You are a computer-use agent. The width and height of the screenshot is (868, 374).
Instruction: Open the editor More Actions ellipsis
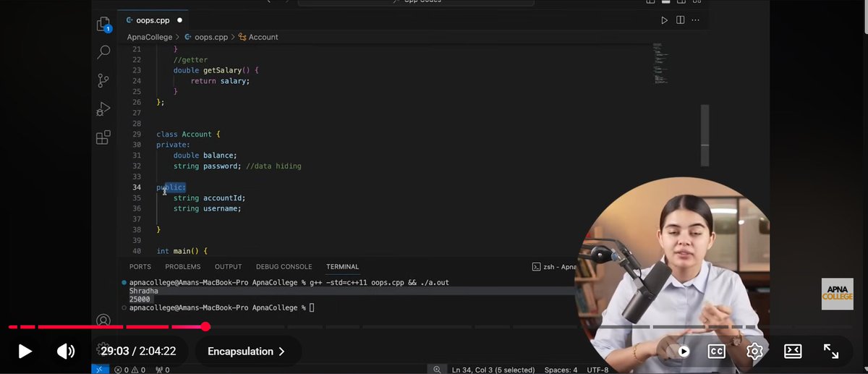click(x=696, y=20)
